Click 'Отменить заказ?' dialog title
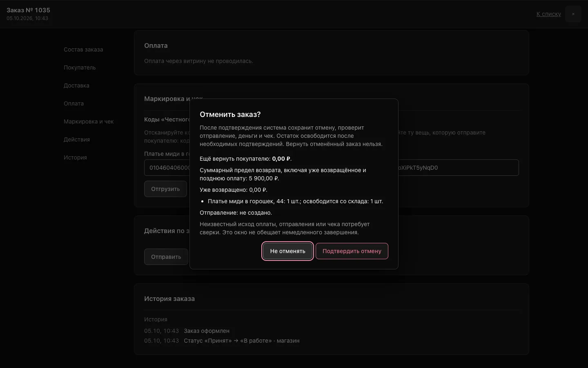This screenshot has width=588, height=368. (230, 114)
